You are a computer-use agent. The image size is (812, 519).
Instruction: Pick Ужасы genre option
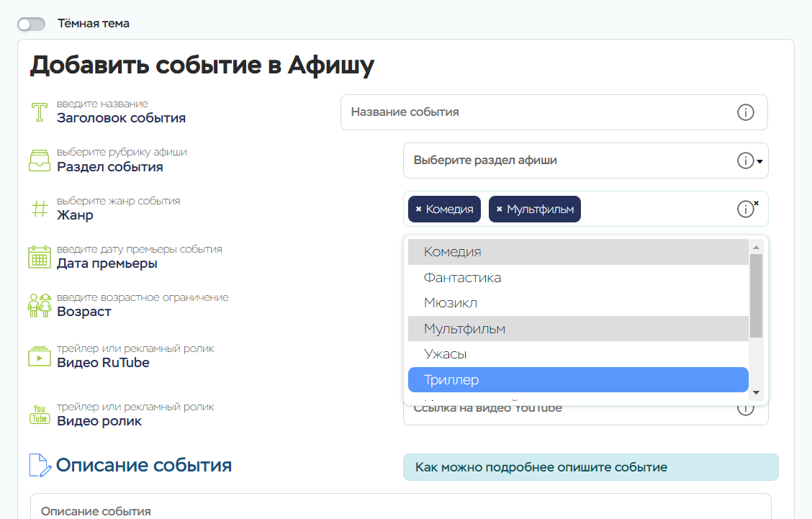(578, 354)
